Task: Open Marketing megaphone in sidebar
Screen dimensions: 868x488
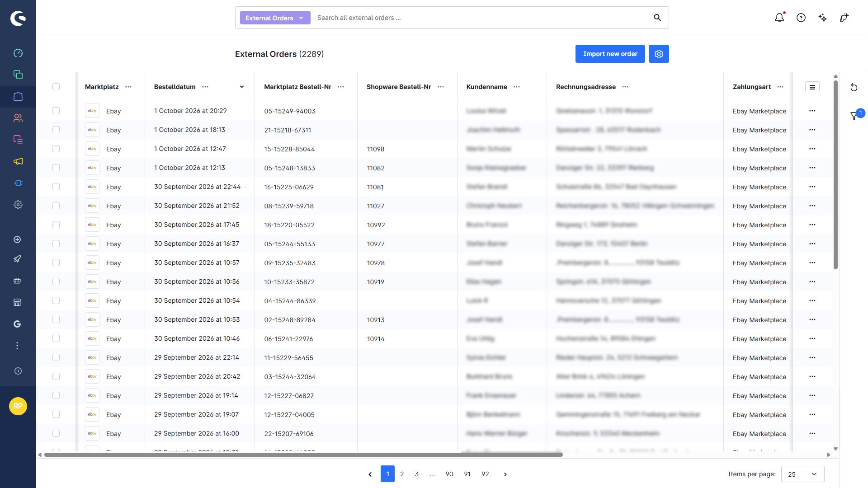Action: [x=18, y=161]
